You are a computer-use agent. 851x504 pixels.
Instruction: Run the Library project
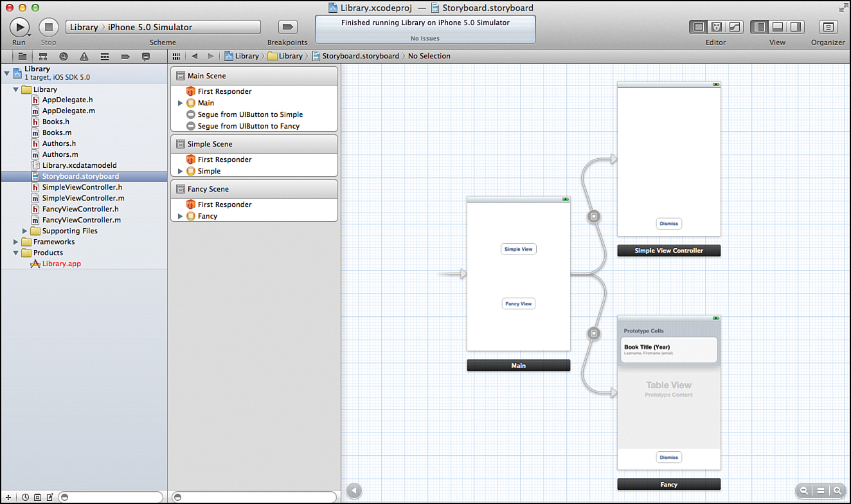coord(19,27)
